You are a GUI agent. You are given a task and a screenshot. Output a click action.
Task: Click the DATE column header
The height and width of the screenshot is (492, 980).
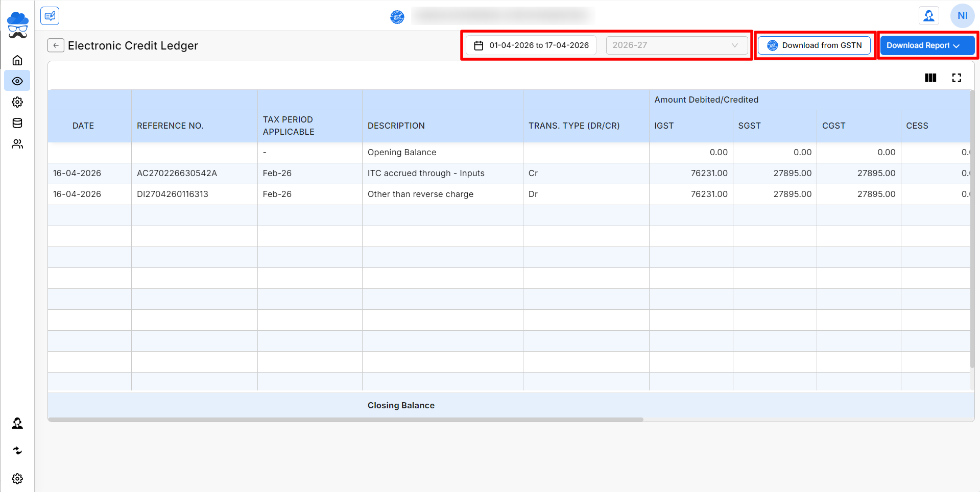83,126
